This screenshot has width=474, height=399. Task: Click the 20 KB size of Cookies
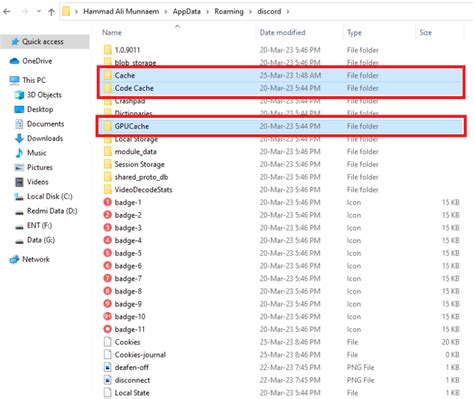[450, 342]
